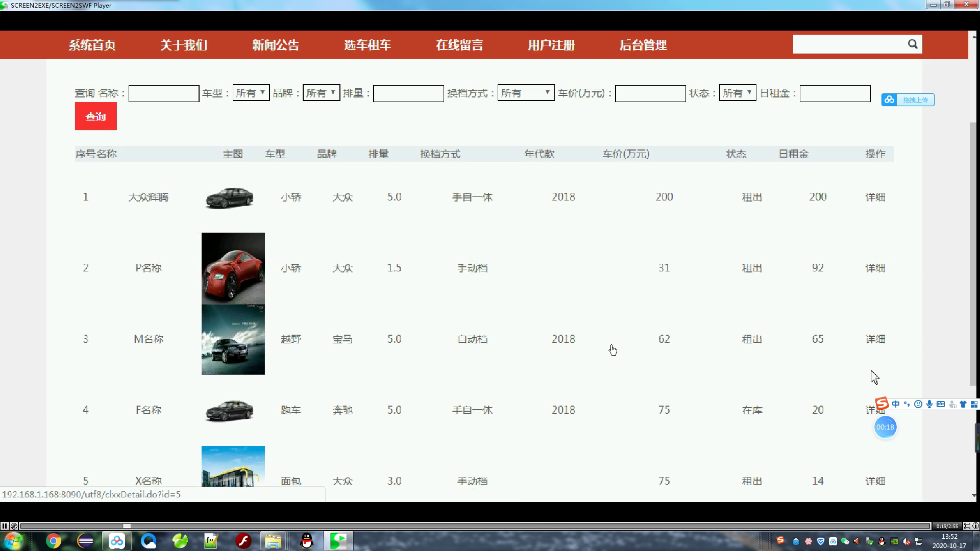The width and height of the screenshot is (980, 551).
Task: Open emoji smiley on Sogou IME bar
Action: [918, 404]
